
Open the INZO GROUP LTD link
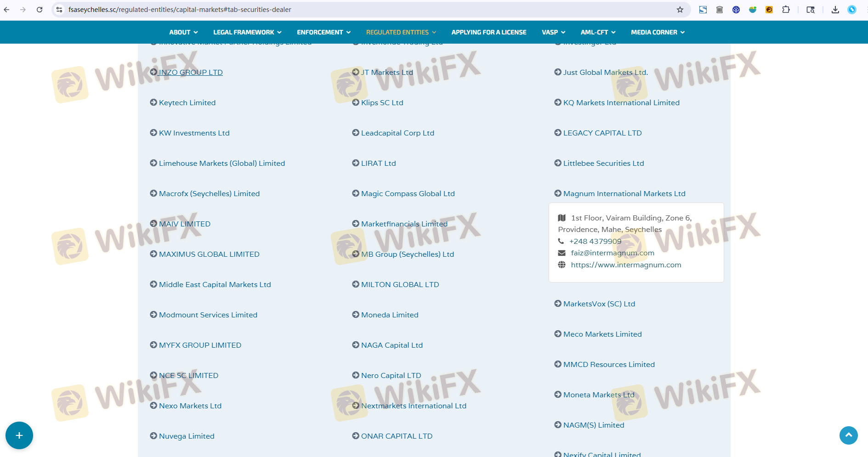point(191,72)
